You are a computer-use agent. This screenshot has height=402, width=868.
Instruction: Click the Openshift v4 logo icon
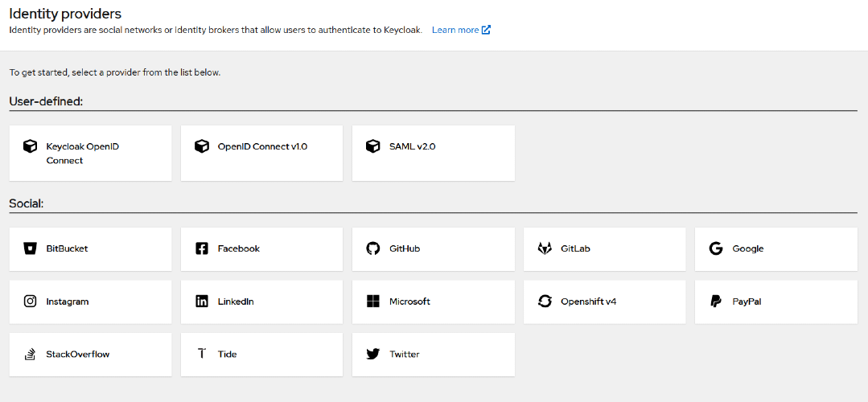coord(545,301)
